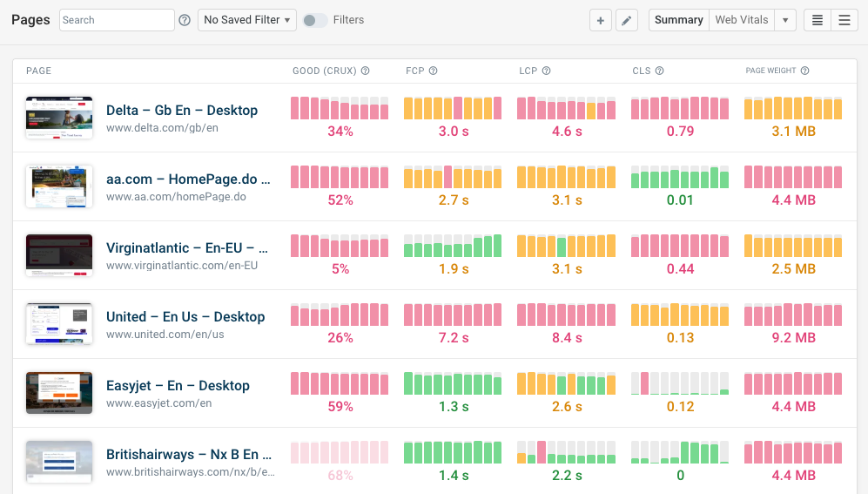Open United – En Us – Desktop page
This screenshot has height=494, width=868.
coord(185,317)
